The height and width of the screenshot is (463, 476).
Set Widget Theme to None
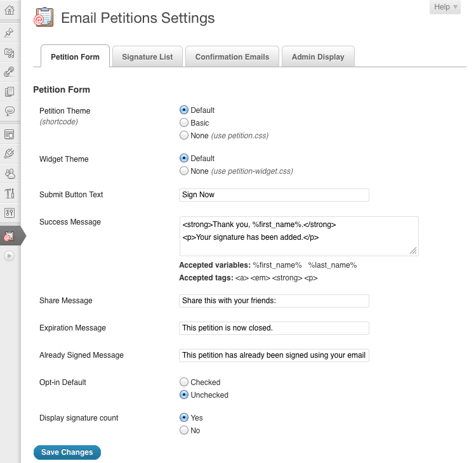[184, 171]
